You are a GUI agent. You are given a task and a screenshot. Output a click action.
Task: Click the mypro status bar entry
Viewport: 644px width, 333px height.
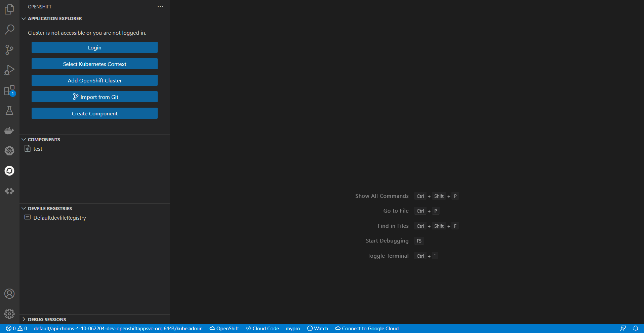(x=293, y=329)
